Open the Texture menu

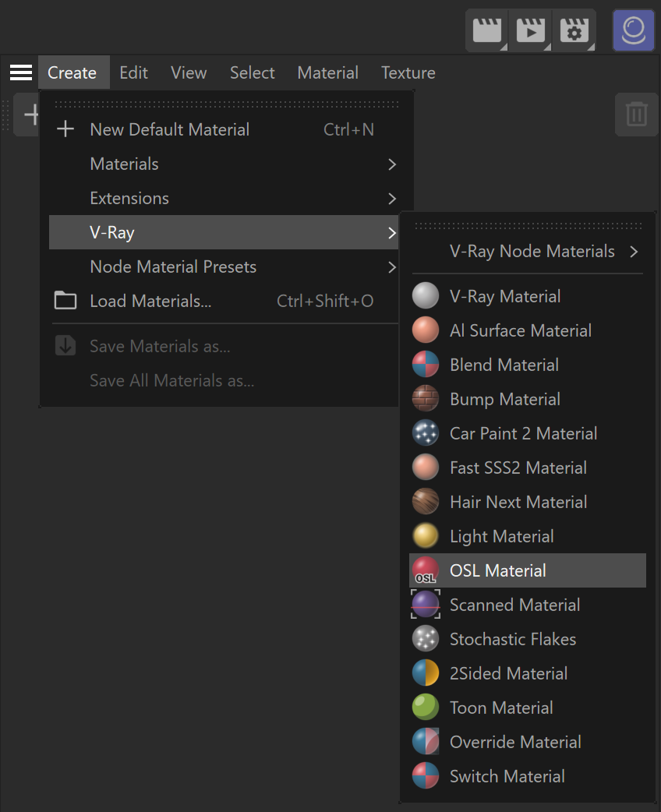pos(408,72)
